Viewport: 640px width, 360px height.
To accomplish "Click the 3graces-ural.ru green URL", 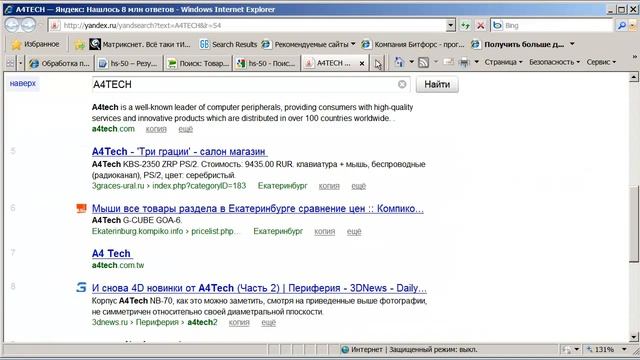I will 169,186.
